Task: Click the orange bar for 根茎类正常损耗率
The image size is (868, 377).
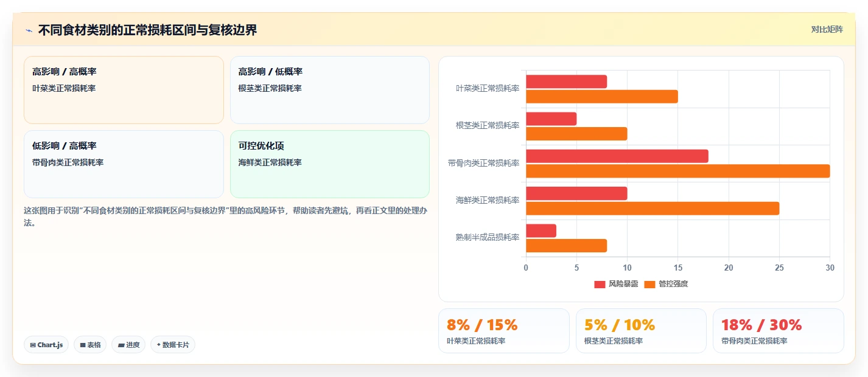Action: point(576,134)
